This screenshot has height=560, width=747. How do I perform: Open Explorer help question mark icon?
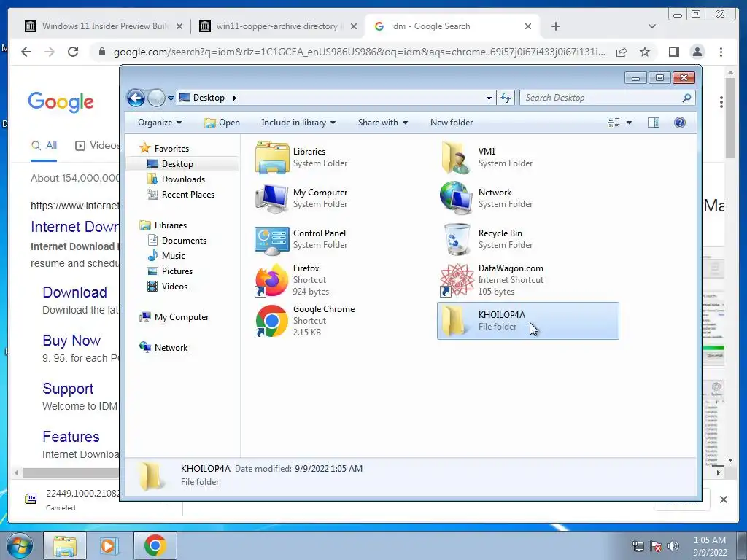(x=680, y=122)
